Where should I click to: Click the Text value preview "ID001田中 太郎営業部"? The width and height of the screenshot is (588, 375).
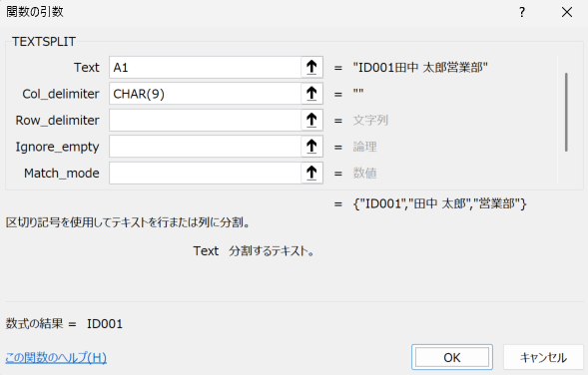point(420,68)
